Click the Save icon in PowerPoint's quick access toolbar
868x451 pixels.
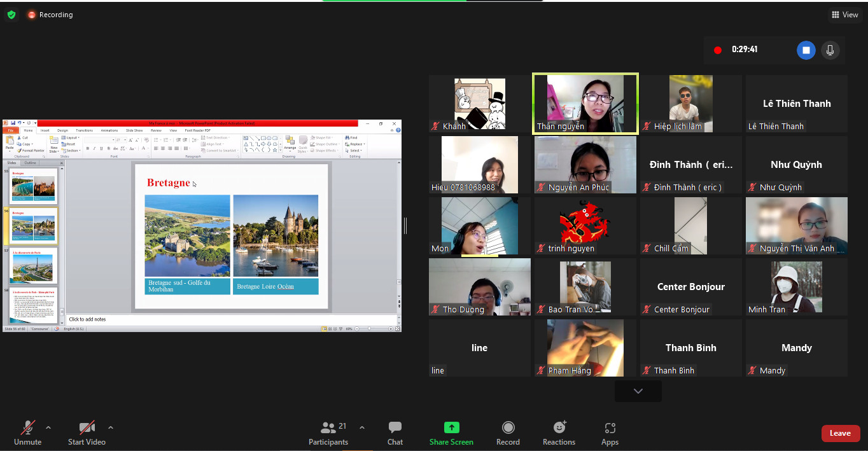[12, 123]
